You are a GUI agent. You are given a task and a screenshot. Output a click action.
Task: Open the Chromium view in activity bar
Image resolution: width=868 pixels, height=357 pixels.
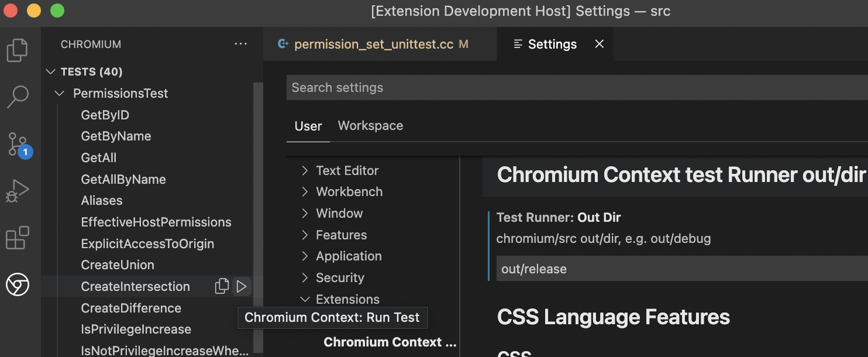click(18, 285)
